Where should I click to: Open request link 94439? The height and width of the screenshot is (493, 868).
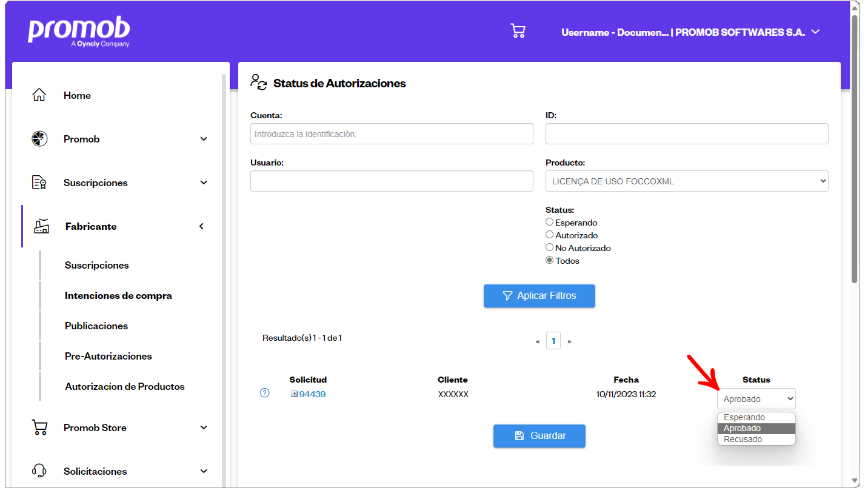pyautogui.click(x=312, y=394)
